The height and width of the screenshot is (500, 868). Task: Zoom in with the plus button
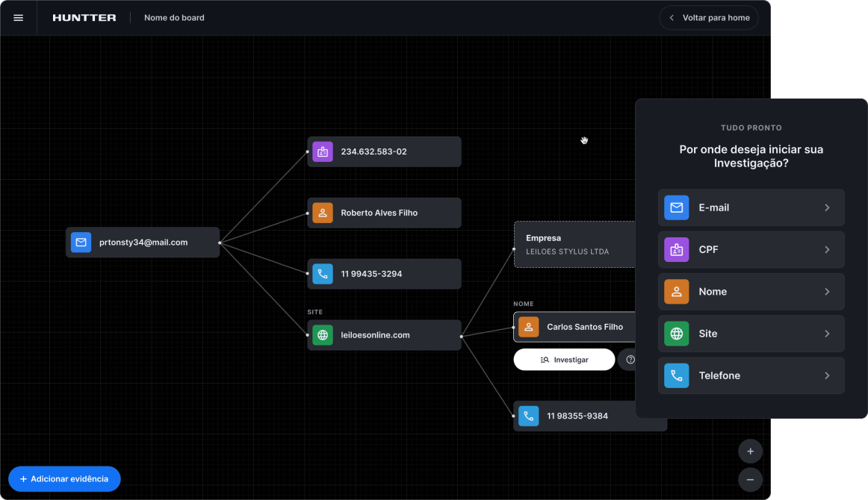(x=750, y=451)
